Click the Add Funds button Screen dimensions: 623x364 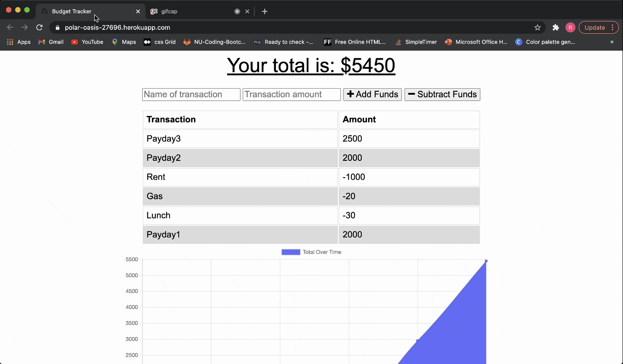click(x=372, y=94)
